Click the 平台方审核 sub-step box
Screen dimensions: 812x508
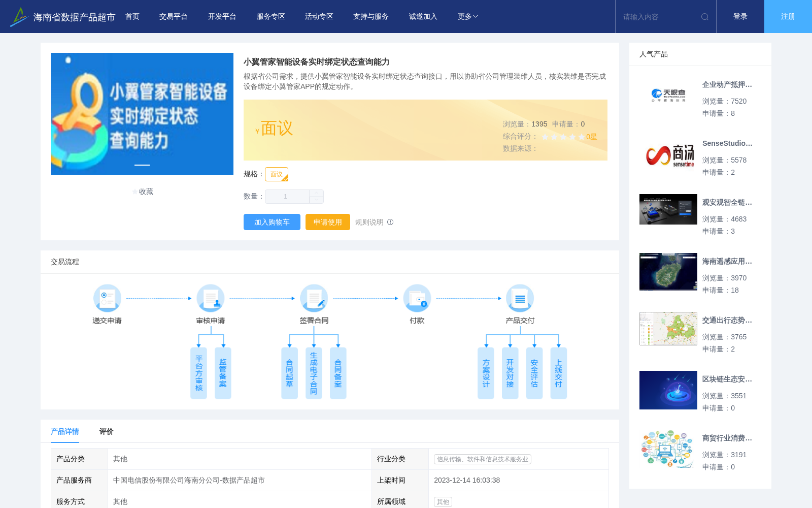point(198,373)
